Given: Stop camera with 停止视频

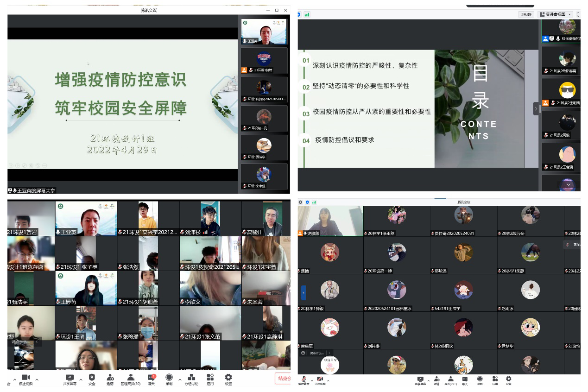Looking at the screenshot, I should [x=25, y=379].
